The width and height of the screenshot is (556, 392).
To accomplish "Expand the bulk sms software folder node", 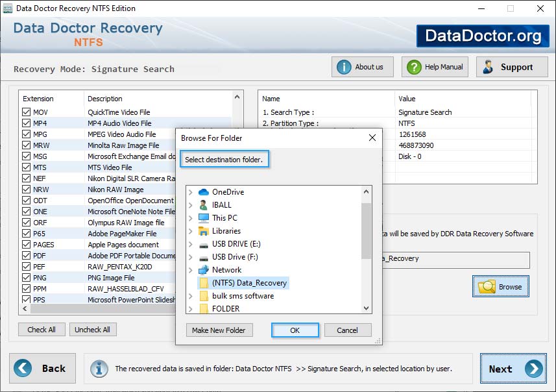I will tap(191, 296).
